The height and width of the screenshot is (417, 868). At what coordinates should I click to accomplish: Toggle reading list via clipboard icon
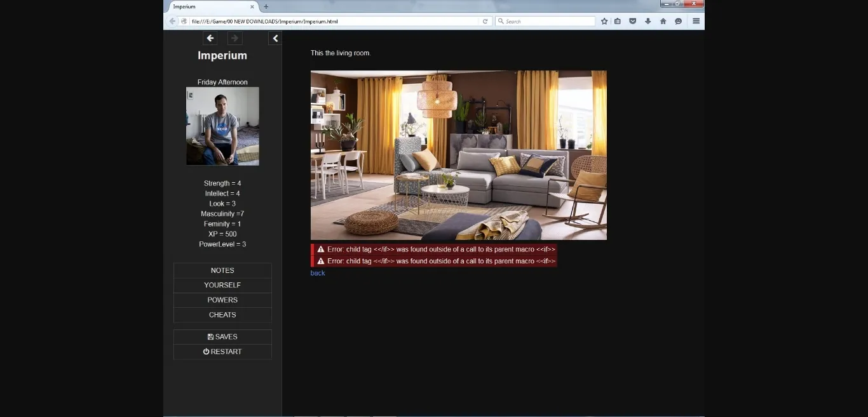click(617, 21)
